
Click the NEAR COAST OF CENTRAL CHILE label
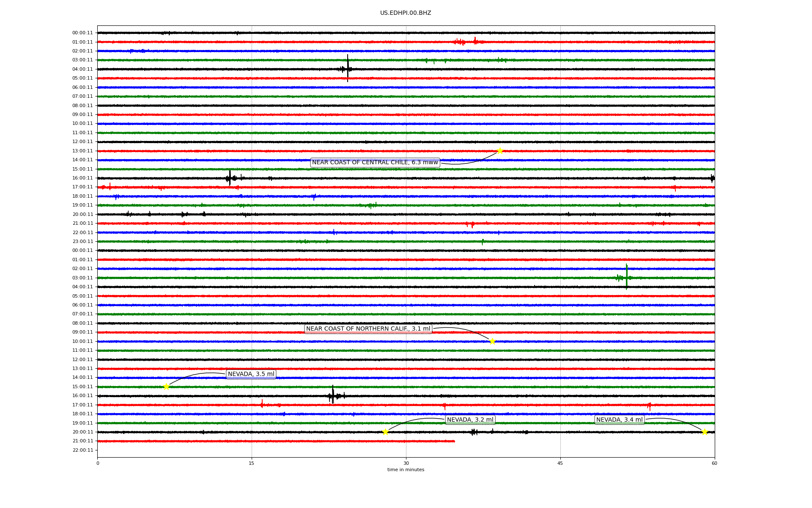coord(375,163)
